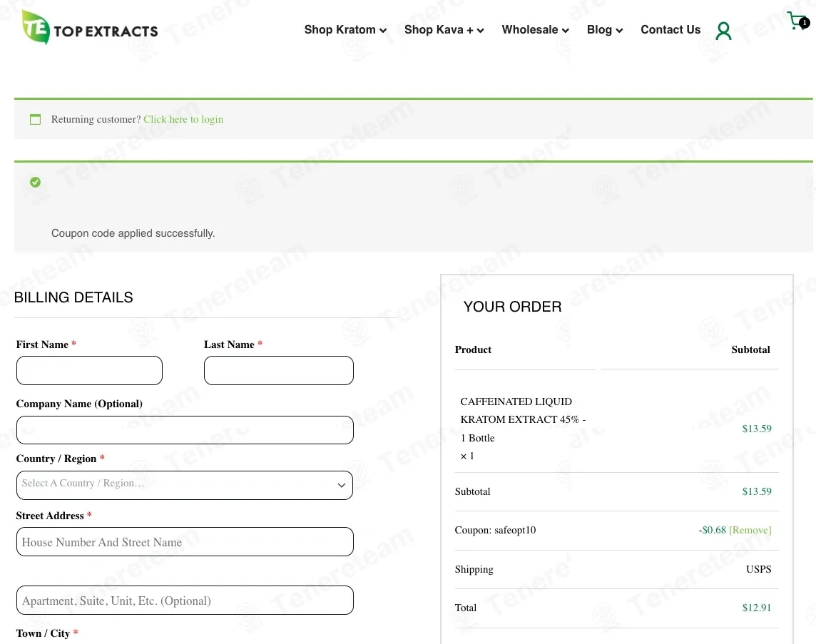
Task: Open the shopping cart icon
Action: 795,21
